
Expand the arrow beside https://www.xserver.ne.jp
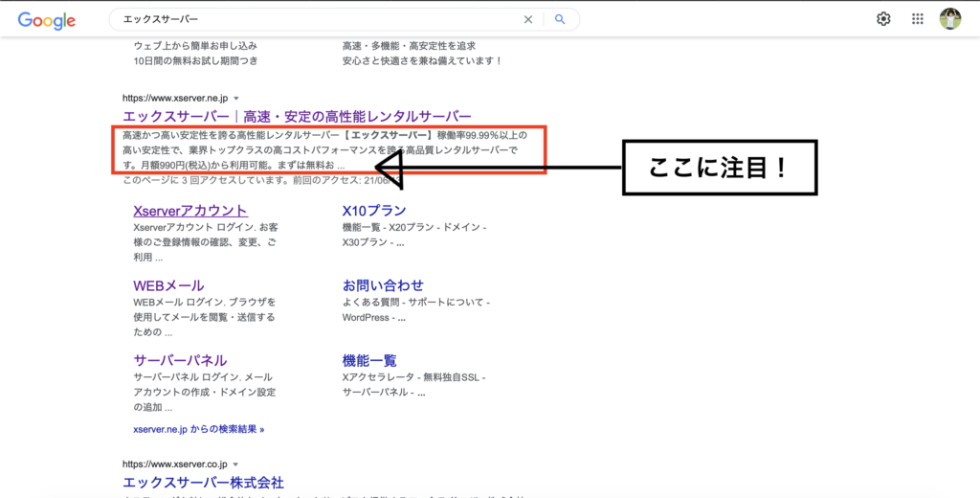tap(235, 99)
